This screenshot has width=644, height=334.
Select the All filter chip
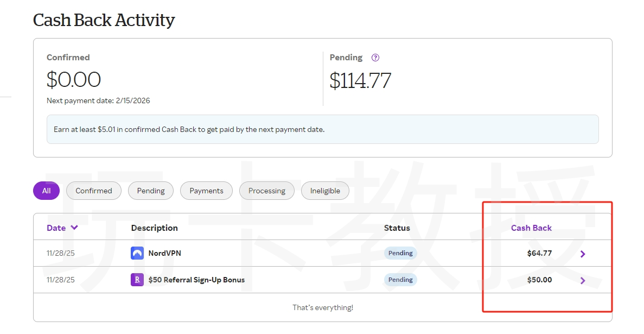click(46, 191)
